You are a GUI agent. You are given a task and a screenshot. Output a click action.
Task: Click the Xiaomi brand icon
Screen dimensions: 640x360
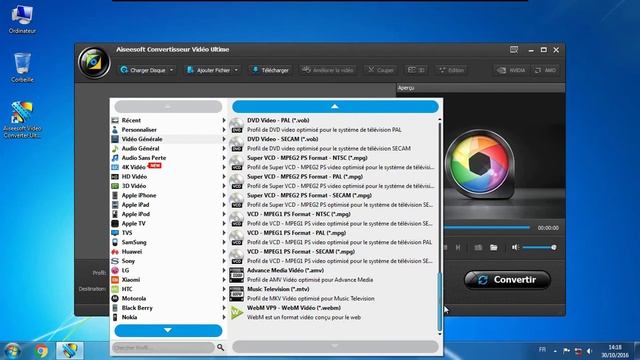pyautogui.click(x=115, y=280)
